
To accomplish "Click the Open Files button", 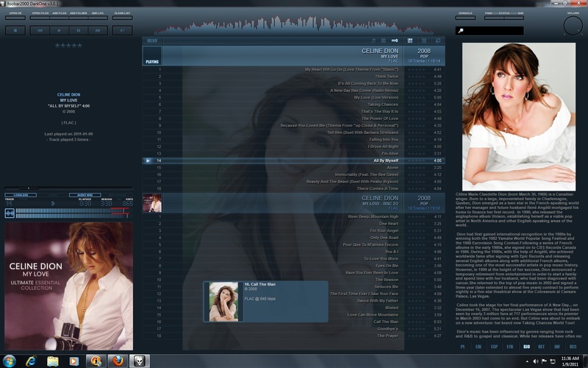I will click(x=40, y=17).
